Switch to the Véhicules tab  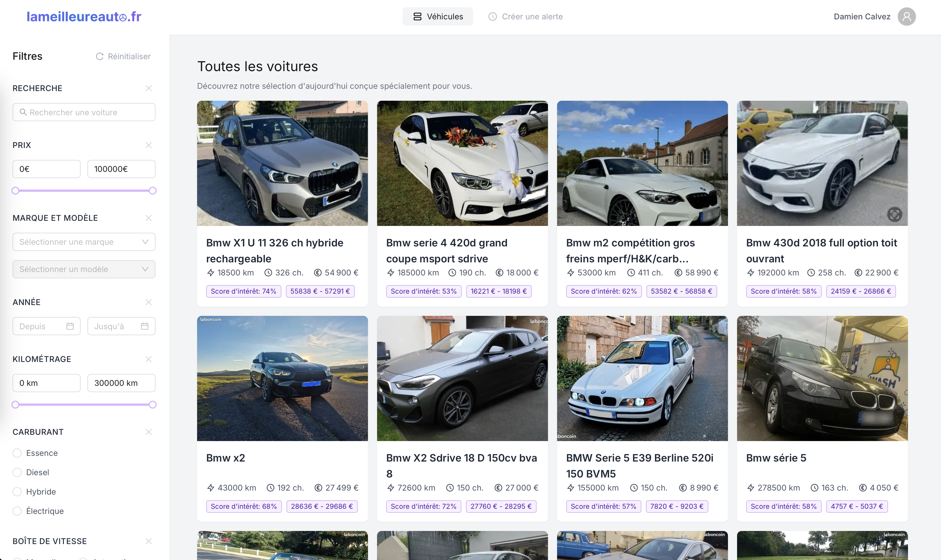[x=437, y=17]
